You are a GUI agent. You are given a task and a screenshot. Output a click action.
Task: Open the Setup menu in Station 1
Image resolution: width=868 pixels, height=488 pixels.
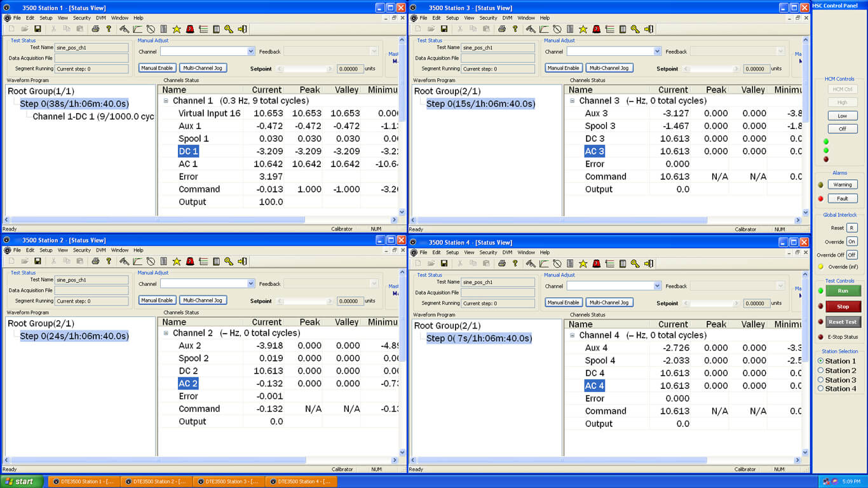click(x=46, y=18)
